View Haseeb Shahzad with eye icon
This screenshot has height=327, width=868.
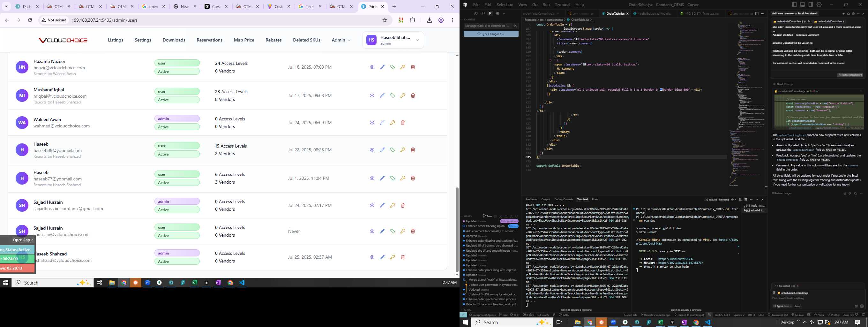(x=372, y=257)
